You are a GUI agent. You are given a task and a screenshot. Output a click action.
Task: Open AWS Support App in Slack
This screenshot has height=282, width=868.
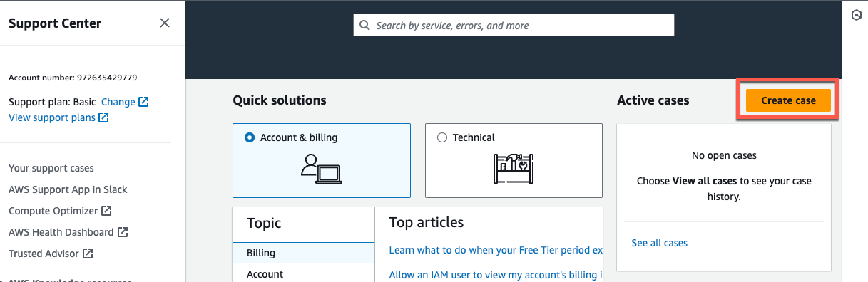68,189
